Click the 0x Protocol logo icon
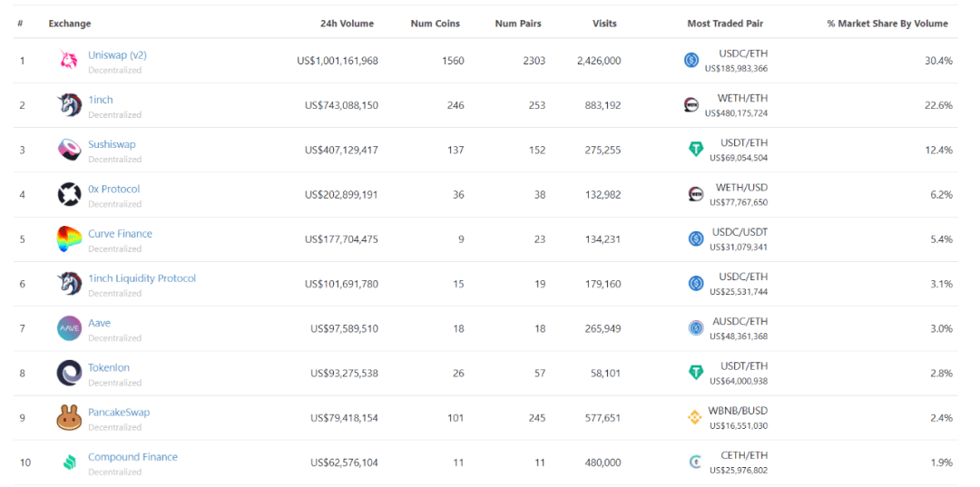This screenshot has width=980, height=487. 69,194
